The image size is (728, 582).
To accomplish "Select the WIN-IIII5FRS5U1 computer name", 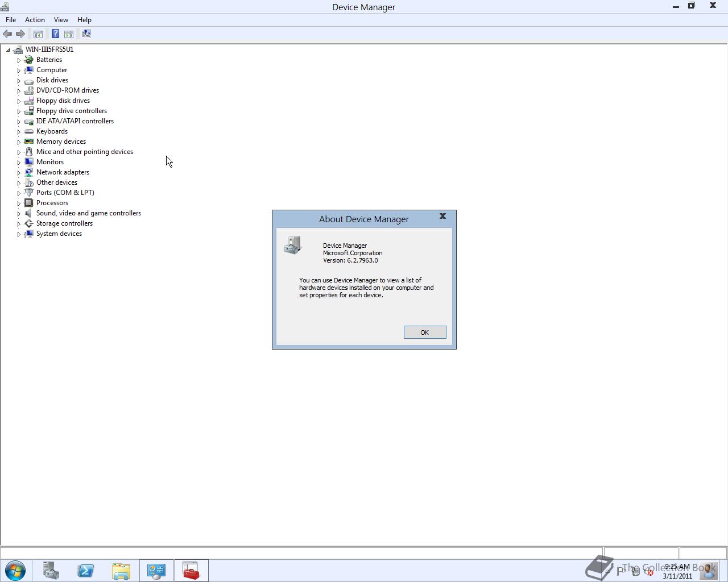I will [x=49, y=49].
